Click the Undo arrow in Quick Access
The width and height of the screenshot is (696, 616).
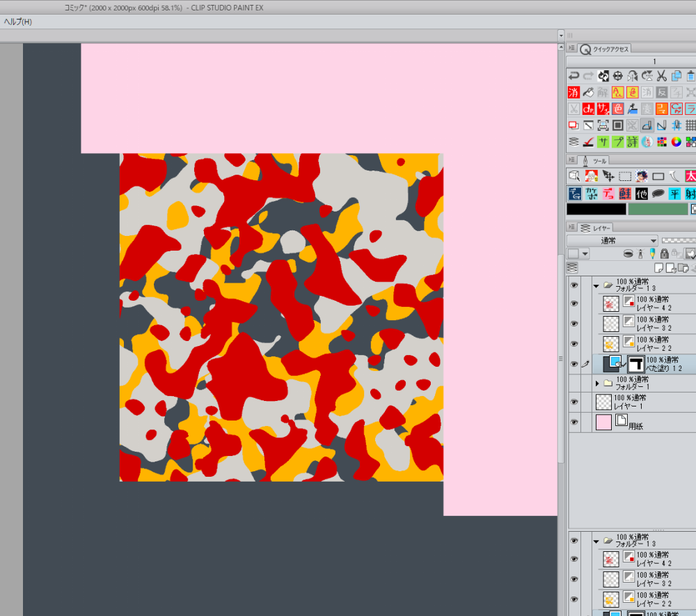pos(574,76)
